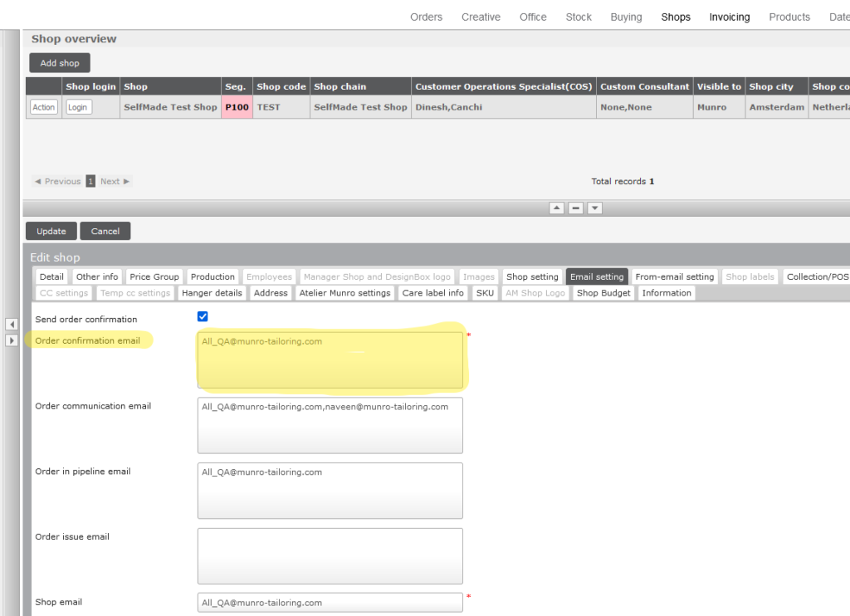The image size is (850, 616).
Task: Click into the Order issue email field
Action: (x=330, y=555)
